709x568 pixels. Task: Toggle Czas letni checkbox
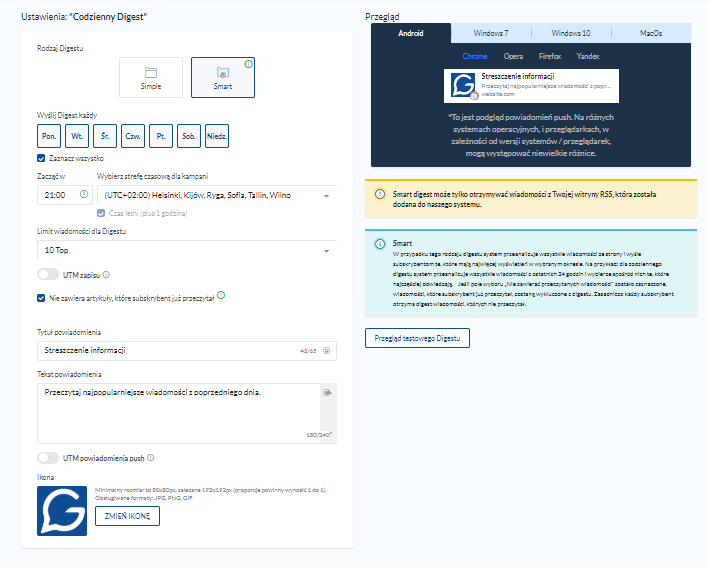click(101, 213)
